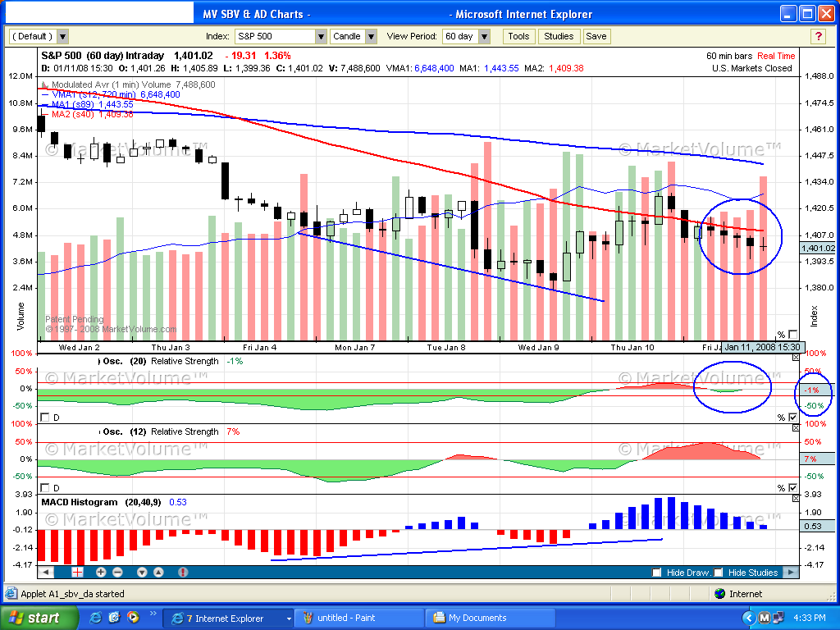840x630 pixels.
Task: Click the down-arrow circle icon in chart toolbar
Action: point(142,572)
